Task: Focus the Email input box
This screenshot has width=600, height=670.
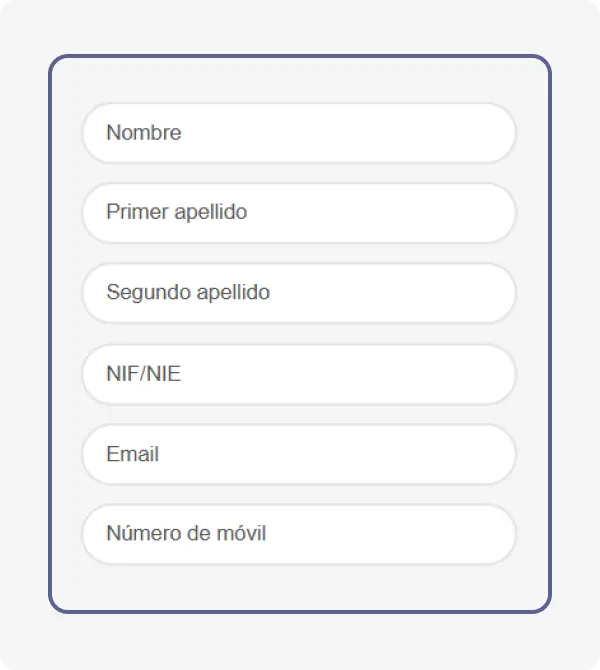Action: coord(298,454)
